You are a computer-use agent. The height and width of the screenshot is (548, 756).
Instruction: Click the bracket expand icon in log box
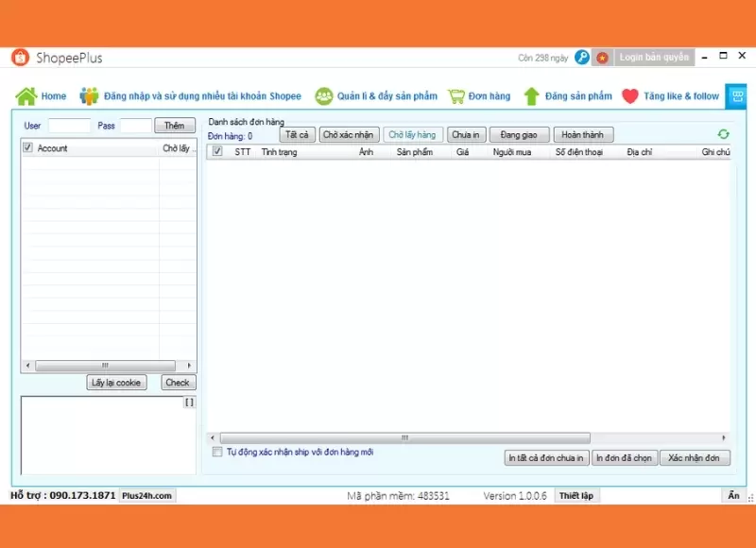point(190,402)
